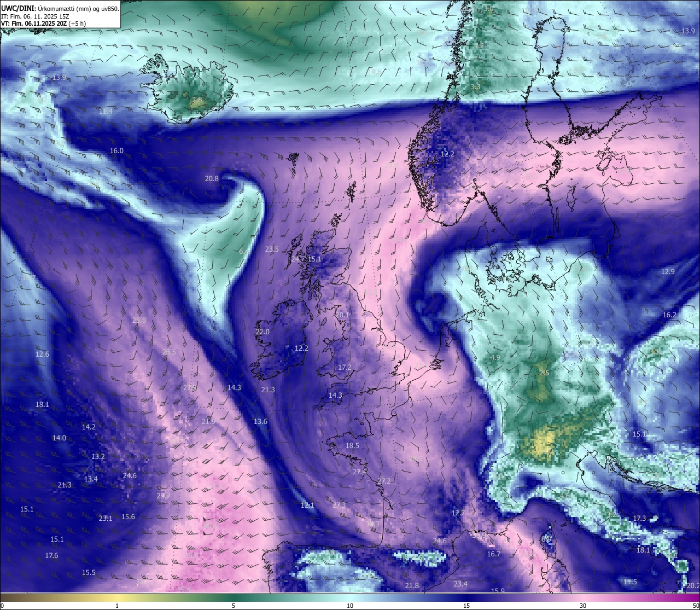Screen dimensions: 700x610
Task: Click the 26.5 value over the Atlantic
Action: 169,352
